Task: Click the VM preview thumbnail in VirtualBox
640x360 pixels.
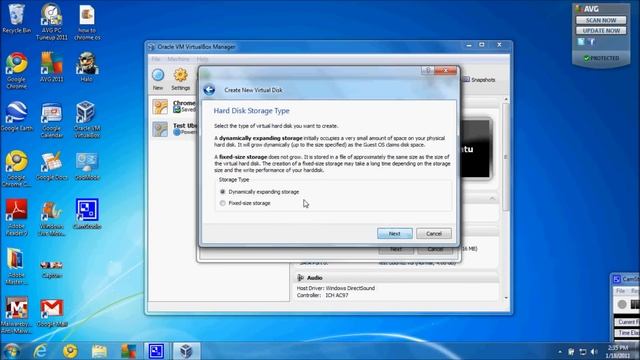Action: (476, 149)
